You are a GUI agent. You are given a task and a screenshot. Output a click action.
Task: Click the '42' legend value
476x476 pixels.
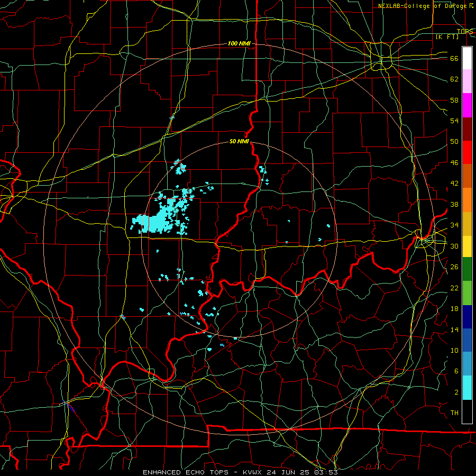454,184
